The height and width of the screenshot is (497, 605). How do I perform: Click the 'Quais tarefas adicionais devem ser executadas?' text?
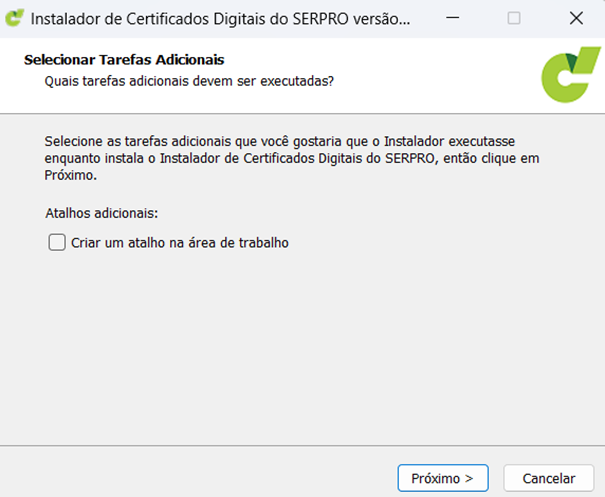point(189,81)
